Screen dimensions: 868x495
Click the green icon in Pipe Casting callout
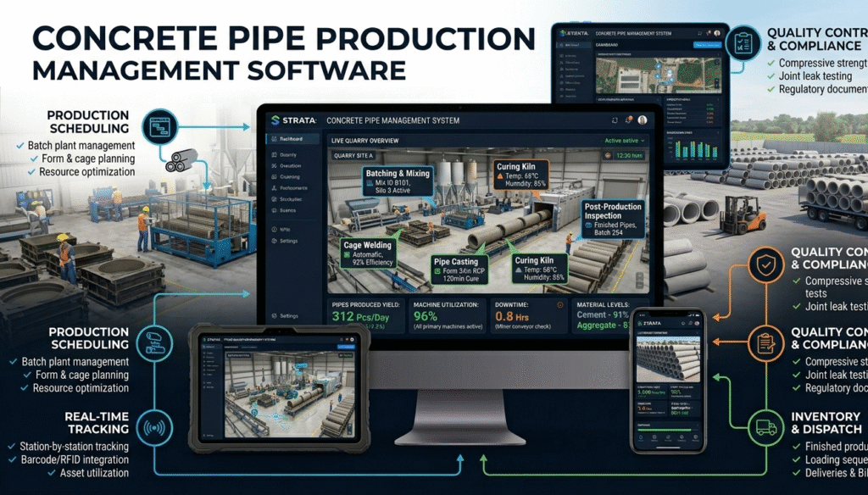point(437,271)
